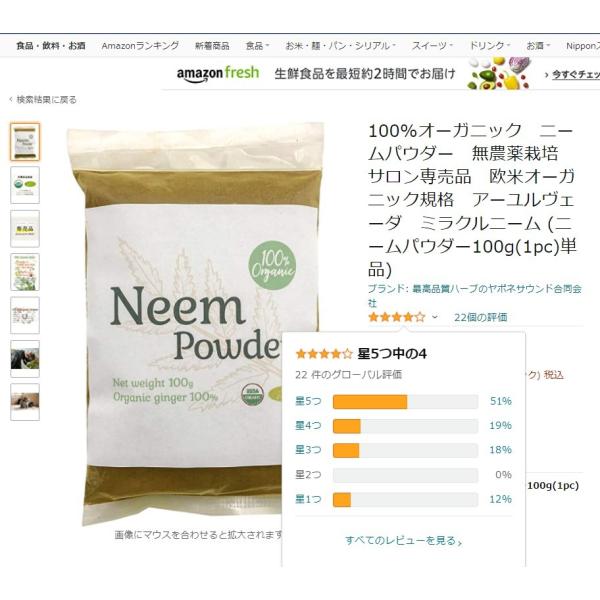Click the brand name link
Screen dimensions: 600x600
(x=475, y=295)
